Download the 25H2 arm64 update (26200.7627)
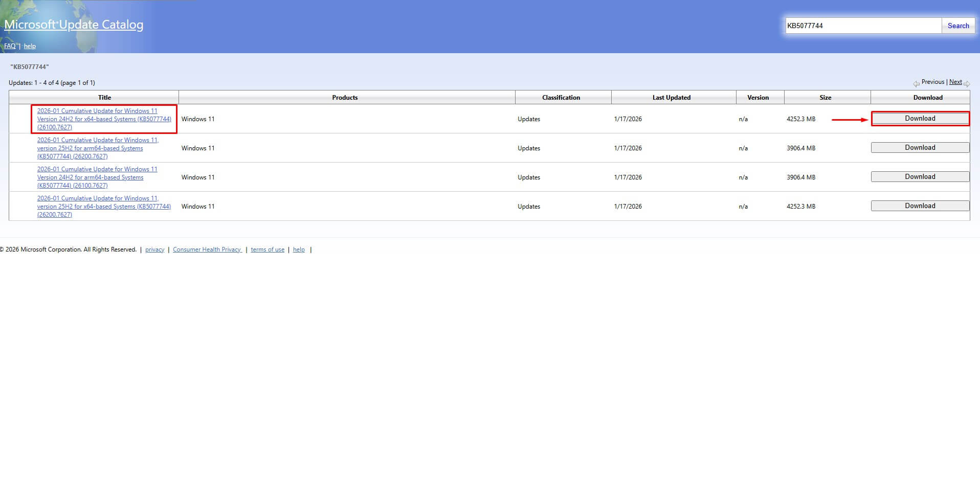 [920, 147]
